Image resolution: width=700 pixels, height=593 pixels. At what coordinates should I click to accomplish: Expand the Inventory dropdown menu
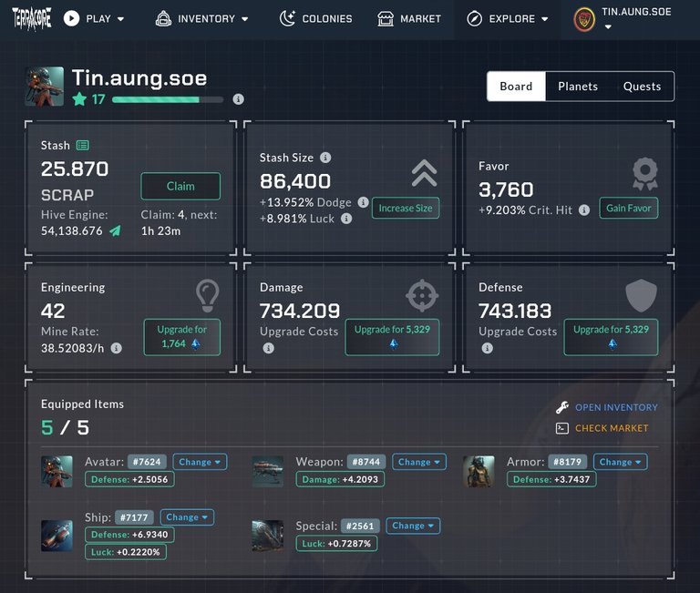[244, 19]
